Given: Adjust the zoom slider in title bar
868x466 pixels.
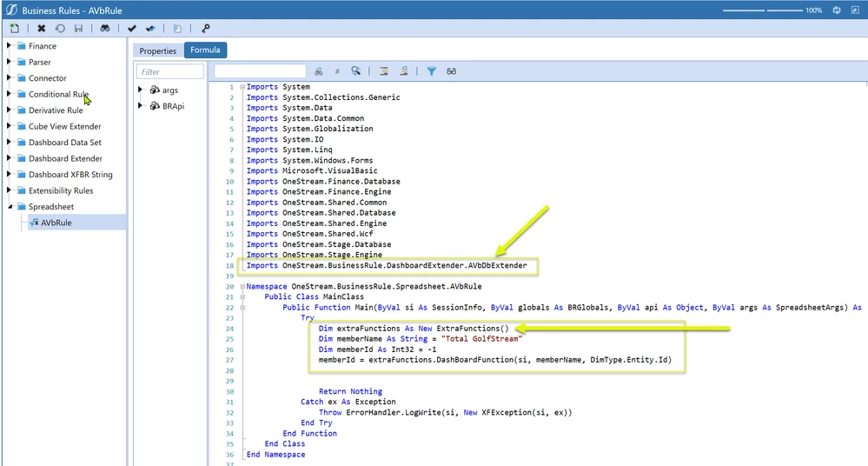Looking at the screenshot, I should point(762,10).
